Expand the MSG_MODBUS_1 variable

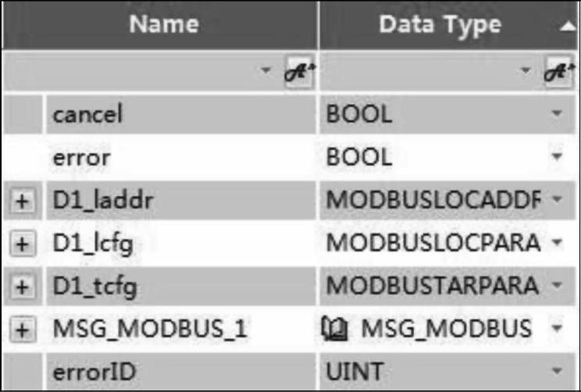(x=23, y=330)
